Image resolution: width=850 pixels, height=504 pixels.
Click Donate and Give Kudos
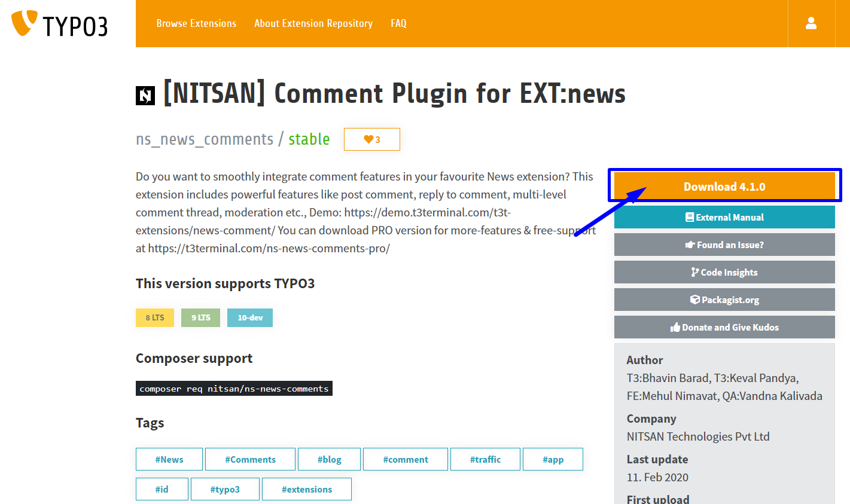[724, 327]
